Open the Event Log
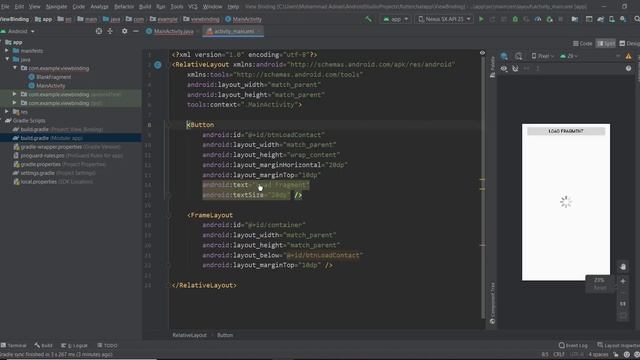 (573, 345)
